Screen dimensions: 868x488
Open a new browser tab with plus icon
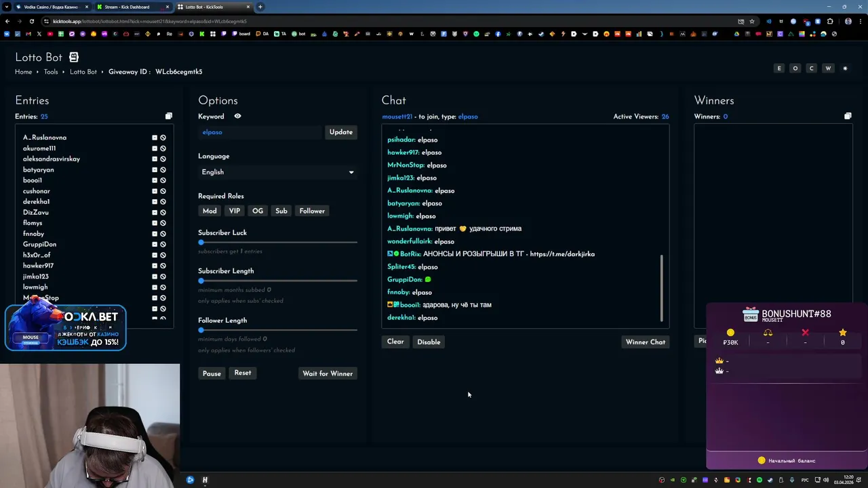[x=260, y=7]
